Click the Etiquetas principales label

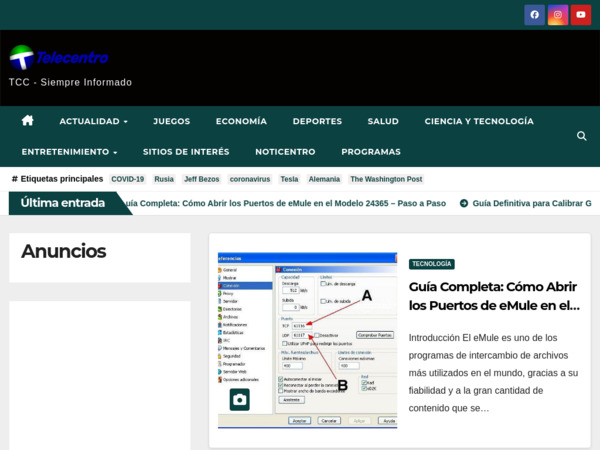pyautogui.click(x=58, y=179)
